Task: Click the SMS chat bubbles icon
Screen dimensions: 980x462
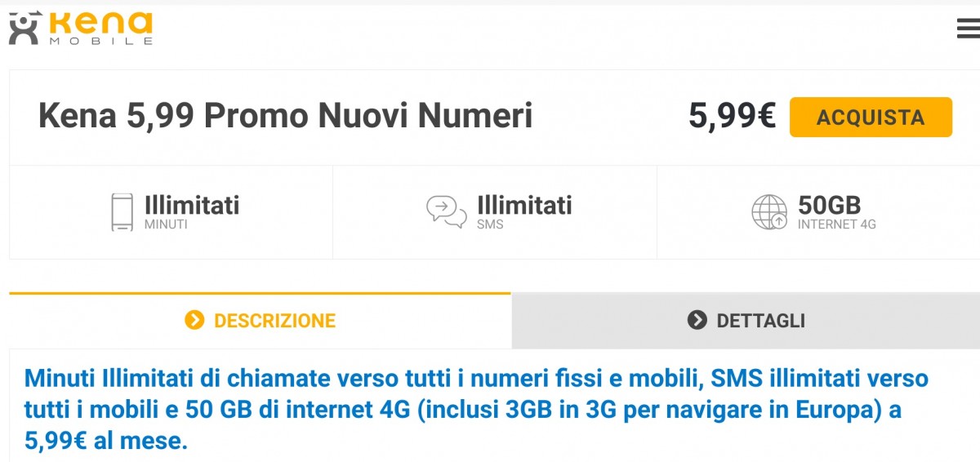Action: [447, 211]
